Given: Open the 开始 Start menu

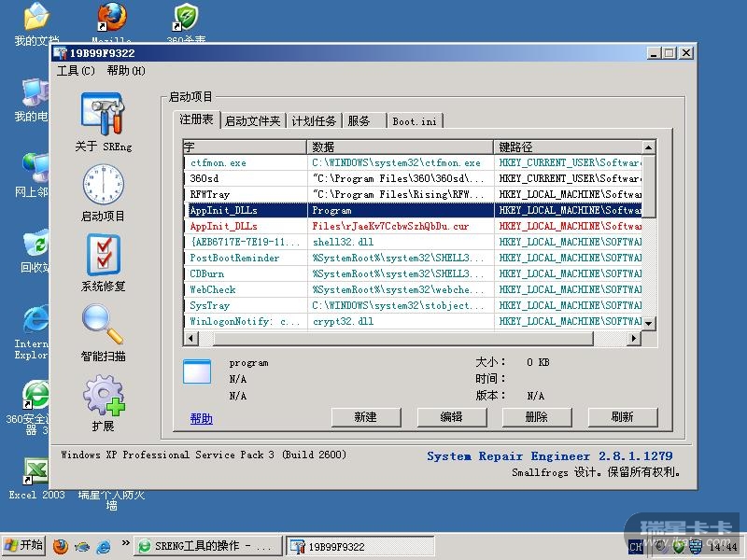Looking at the screenshot, I should coord(23,545).
